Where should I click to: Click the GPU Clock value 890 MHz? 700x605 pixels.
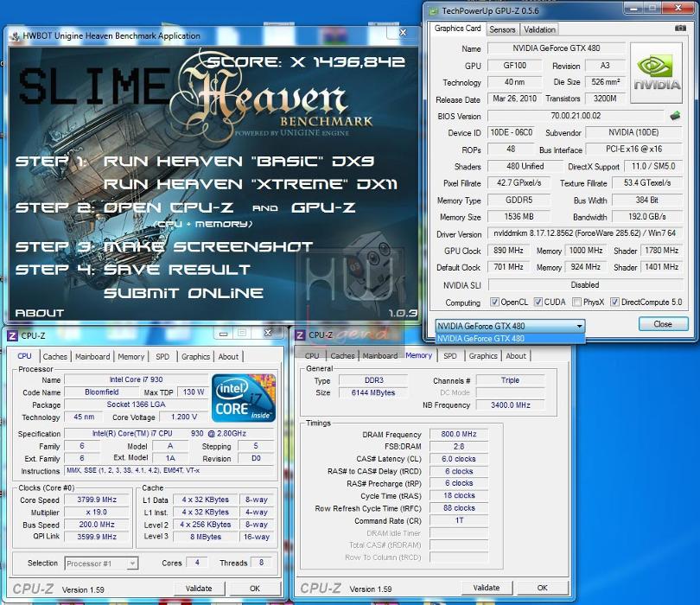coord(508,251)
